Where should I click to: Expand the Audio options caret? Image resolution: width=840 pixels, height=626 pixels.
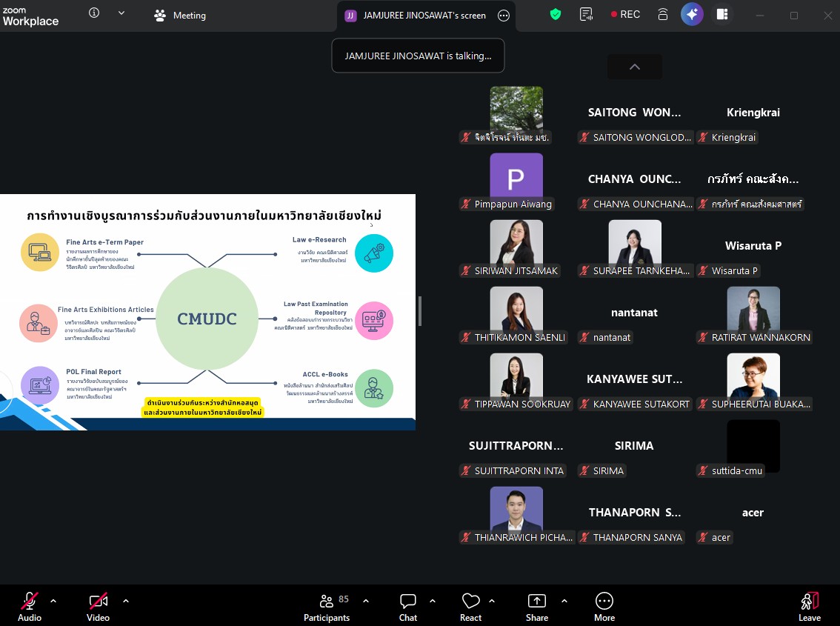point(53,601)
